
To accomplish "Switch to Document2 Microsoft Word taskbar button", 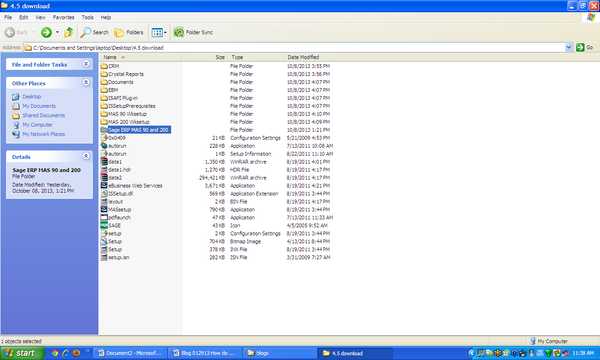I will 130,353.
